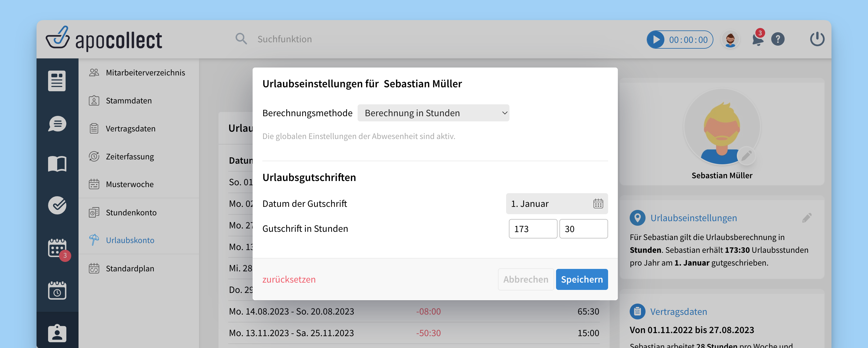Expand the Berechnungsmethode dropdown
Screen dimensions: 868x348
tap(433, 113)
